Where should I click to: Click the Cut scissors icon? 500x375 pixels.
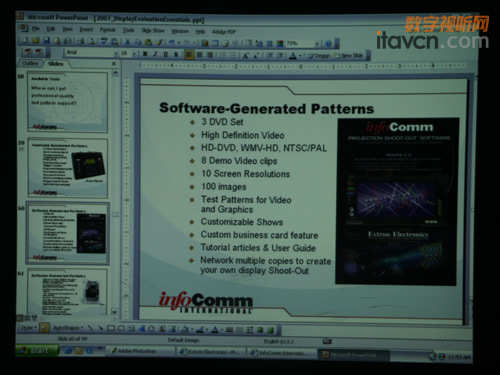click(127, 42)
